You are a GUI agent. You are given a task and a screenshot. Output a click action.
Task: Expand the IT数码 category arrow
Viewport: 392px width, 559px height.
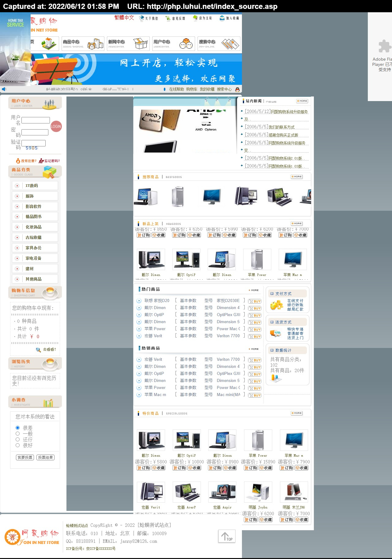pyautogui.click(x=17, y=186)
